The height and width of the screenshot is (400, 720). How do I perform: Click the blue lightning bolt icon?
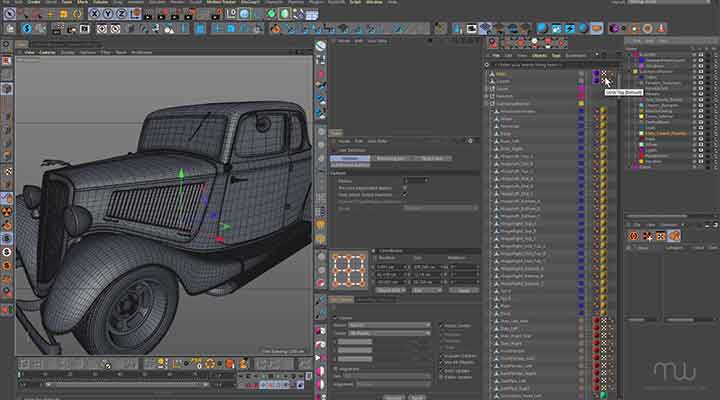[x=570, y=28]
